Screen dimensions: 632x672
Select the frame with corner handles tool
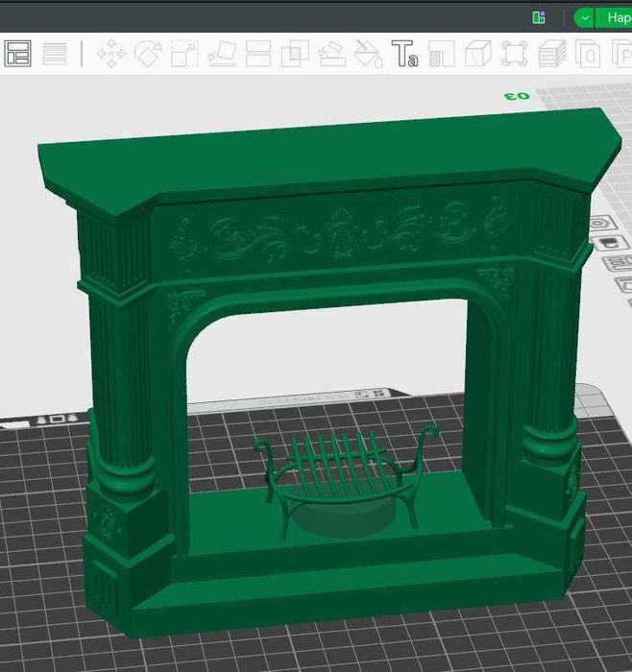tap(515, 54)
